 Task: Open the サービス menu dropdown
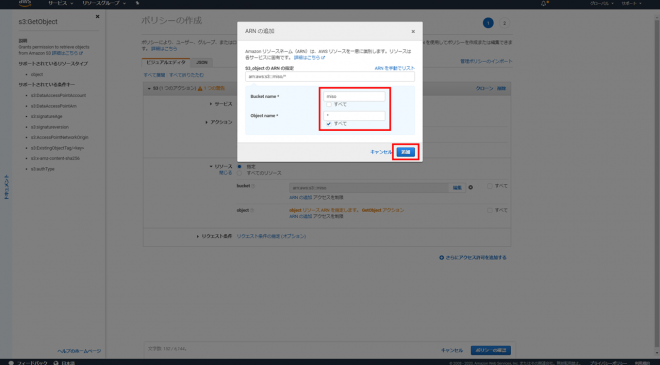click(60, 3)
